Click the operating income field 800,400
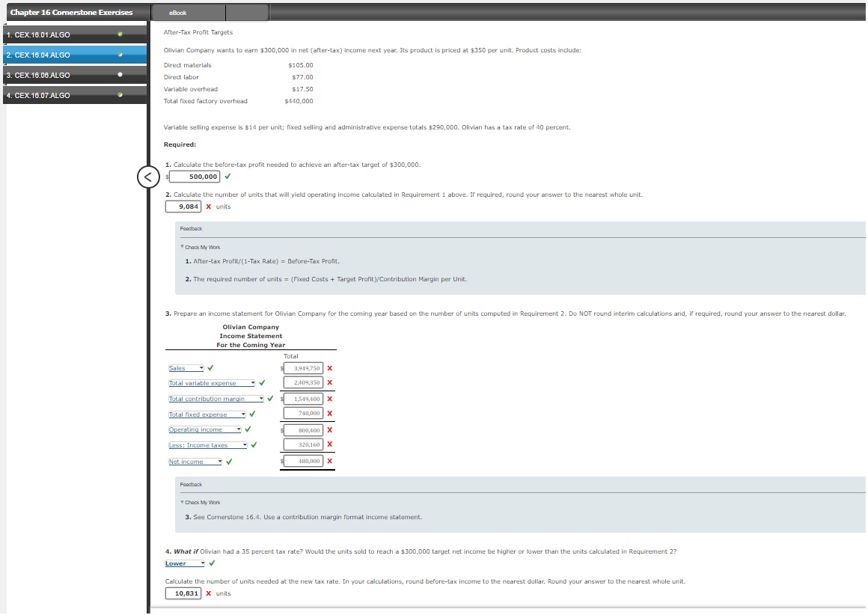Viewport: 868px width, 615px height. point(303,430)
